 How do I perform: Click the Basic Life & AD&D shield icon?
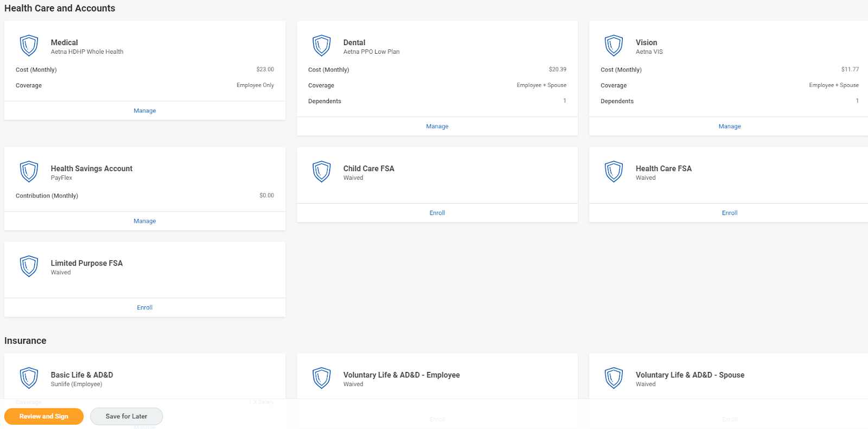pos(29,378)
